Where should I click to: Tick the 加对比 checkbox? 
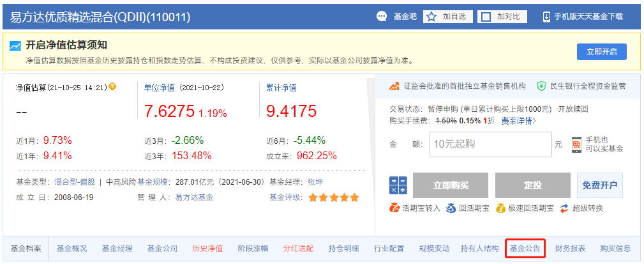[486, 17]
